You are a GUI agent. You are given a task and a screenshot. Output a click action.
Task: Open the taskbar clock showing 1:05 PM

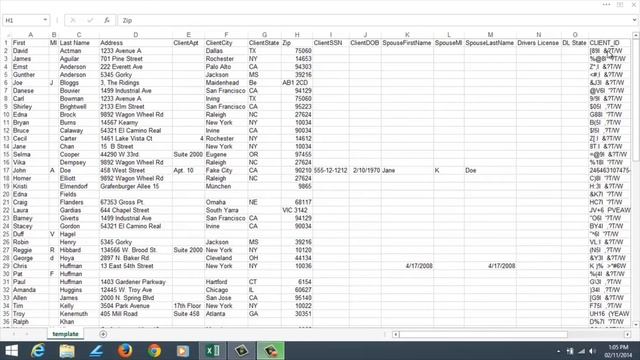pos(618,351)
